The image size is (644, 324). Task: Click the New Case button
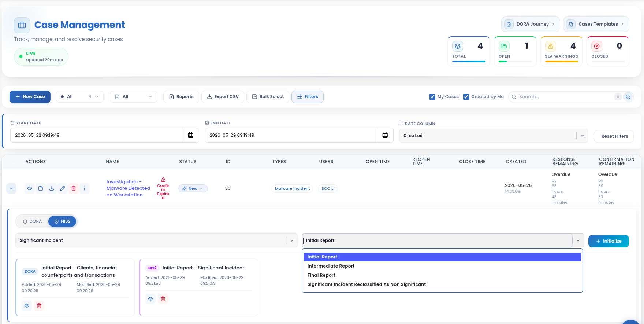(x=30, y=97)
